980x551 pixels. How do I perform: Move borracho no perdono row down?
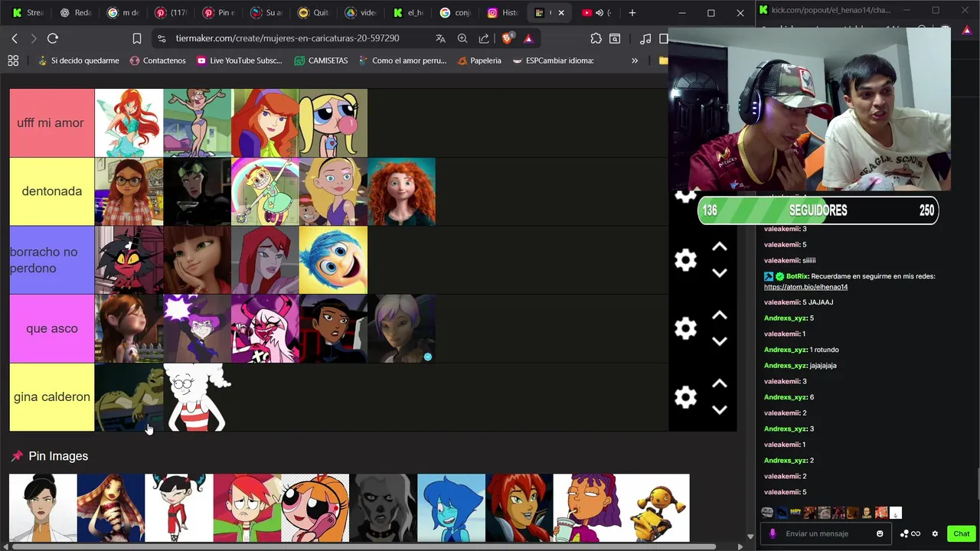click(x=719, y=273)
